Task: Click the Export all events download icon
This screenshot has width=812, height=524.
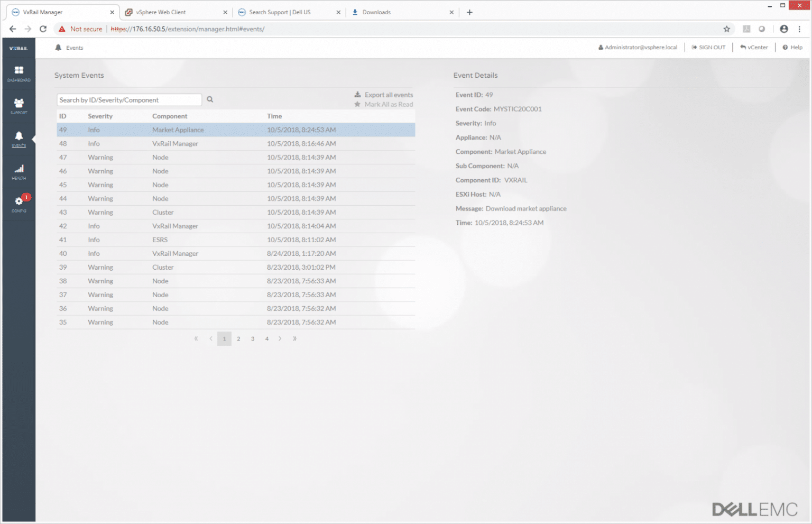Action: pyautogui.click(x=358, y=95)
